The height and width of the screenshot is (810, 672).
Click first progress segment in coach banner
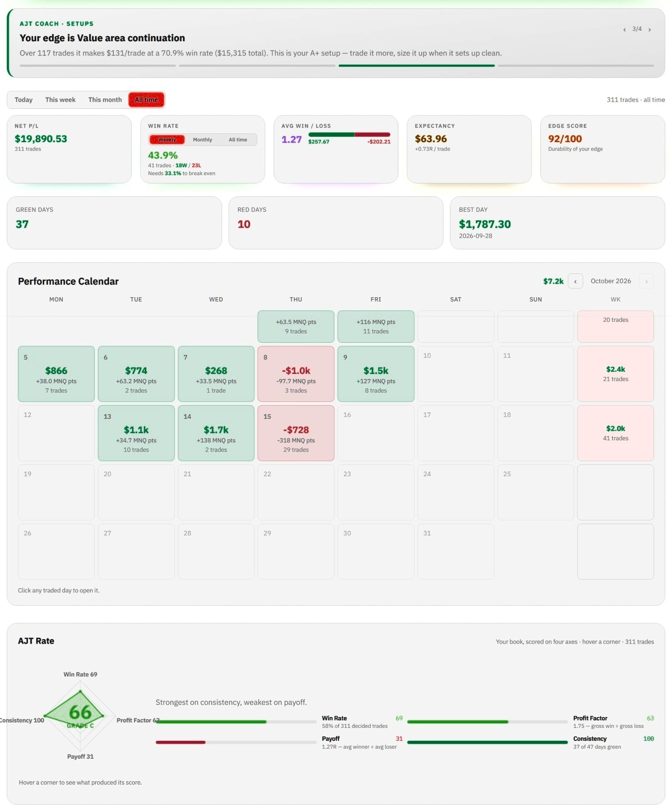pos(97,65)
